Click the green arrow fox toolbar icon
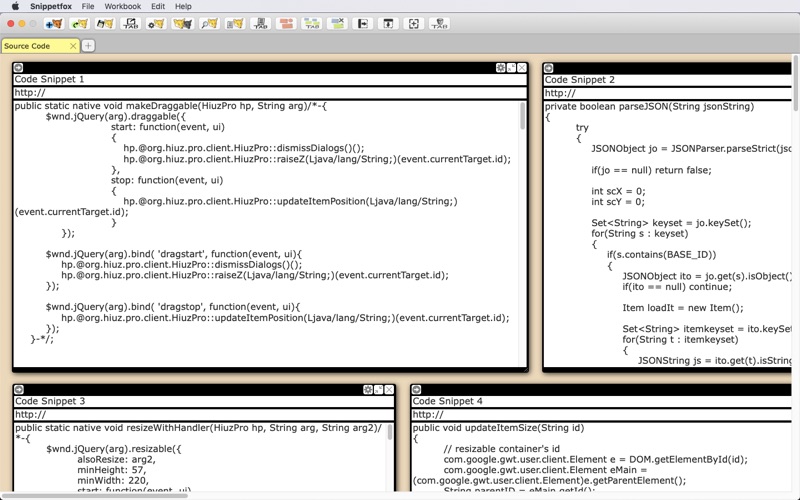The image size is (800, 500). click(80, 23)
